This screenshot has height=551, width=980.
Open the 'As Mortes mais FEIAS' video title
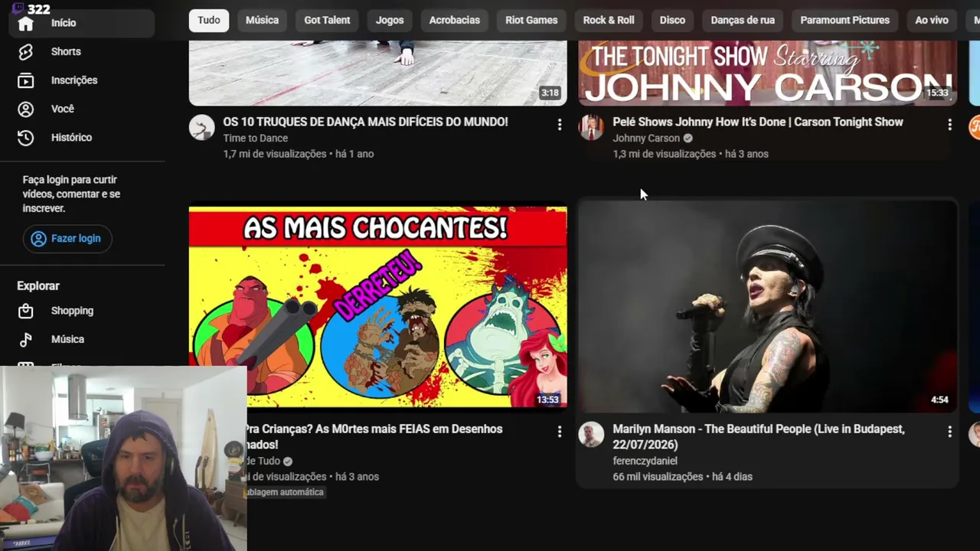pos(374,437)
